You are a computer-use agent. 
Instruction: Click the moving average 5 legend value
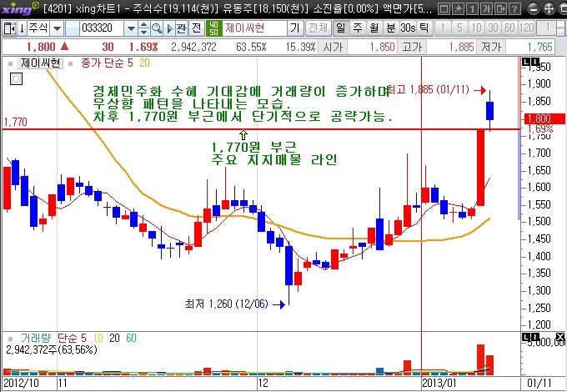point(130,63)
